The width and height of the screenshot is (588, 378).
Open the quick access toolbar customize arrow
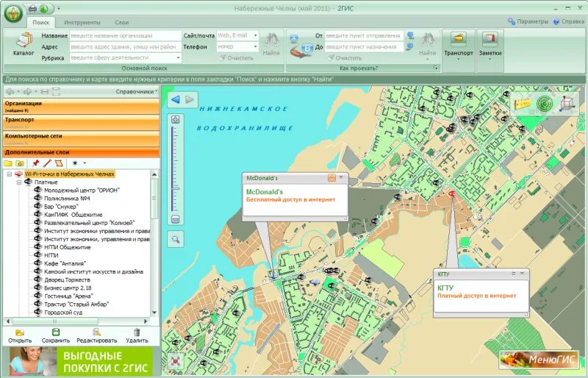pyautogui.click(x=59, y=8)
